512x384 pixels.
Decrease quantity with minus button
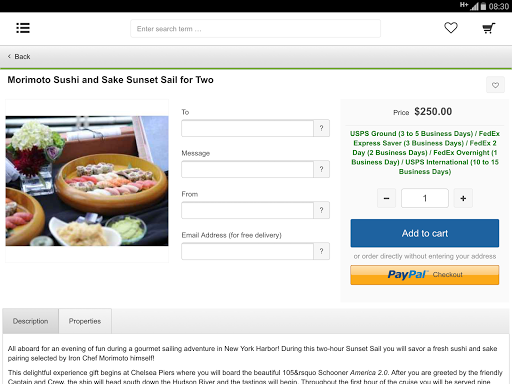pos(386,198)
